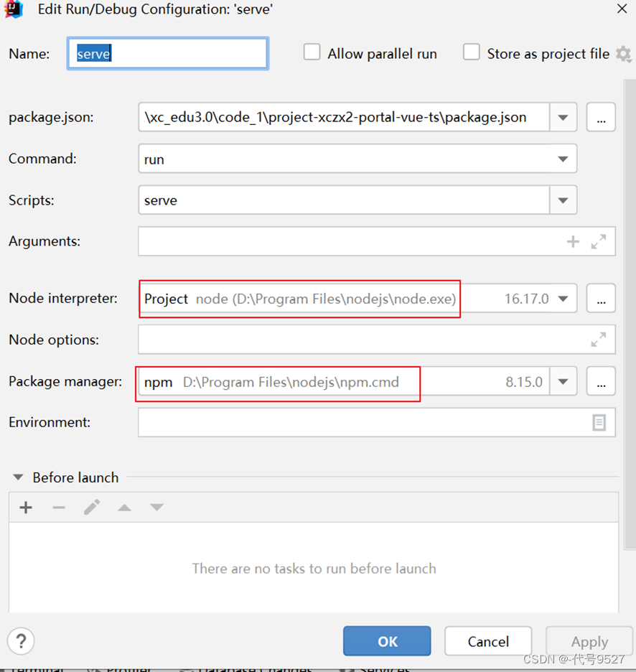The height and width of the screenshot is (672, 636).
Task: Open help with the question mark button
Action: 21,641
